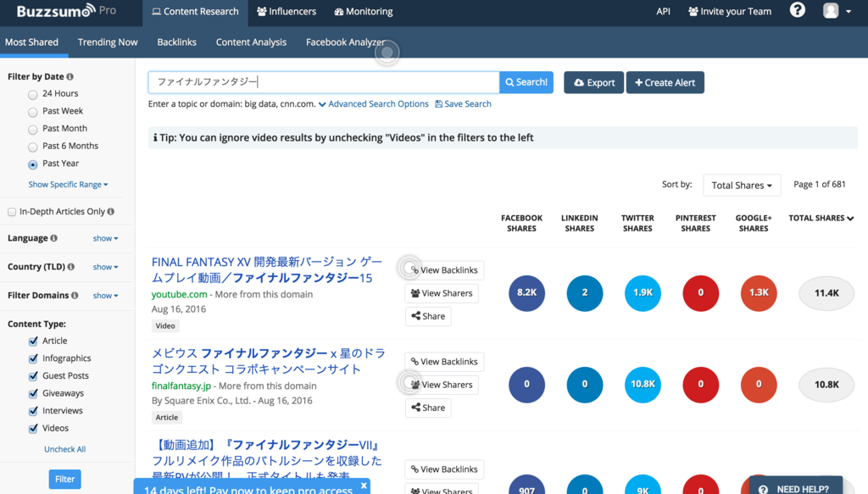Share the FINAL FANTASY XV video result
868x494 pixels.
pos(428,316)
